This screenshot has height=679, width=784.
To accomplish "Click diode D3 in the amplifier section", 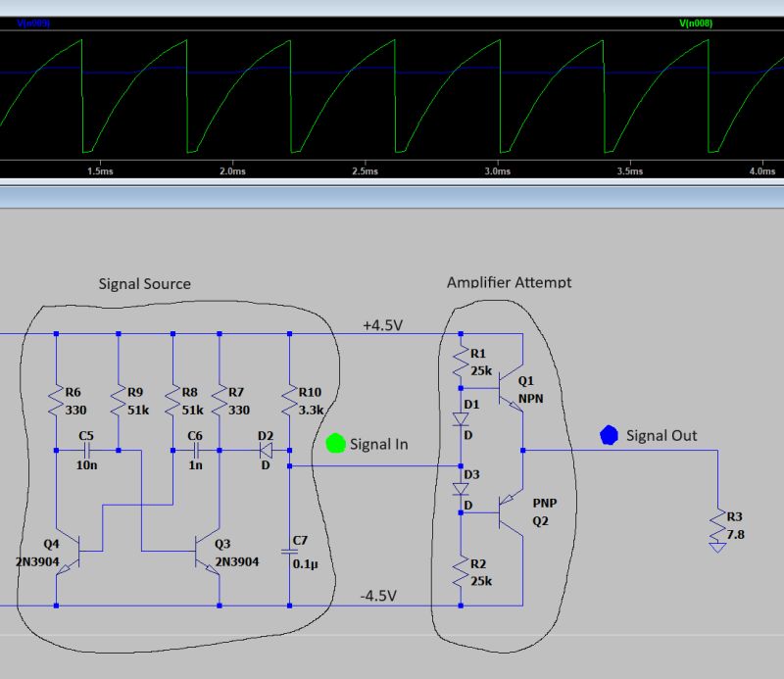I will tap(463, 491).
